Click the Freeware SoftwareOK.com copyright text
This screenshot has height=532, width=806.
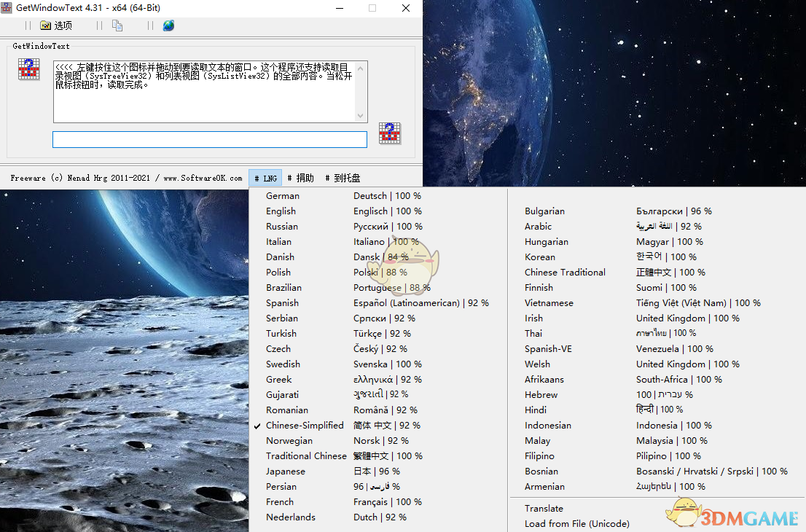coord(127,178)
